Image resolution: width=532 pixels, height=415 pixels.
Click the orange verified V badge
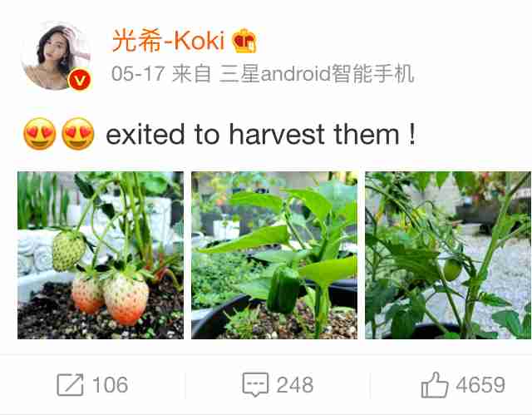[x=80, y=80]
